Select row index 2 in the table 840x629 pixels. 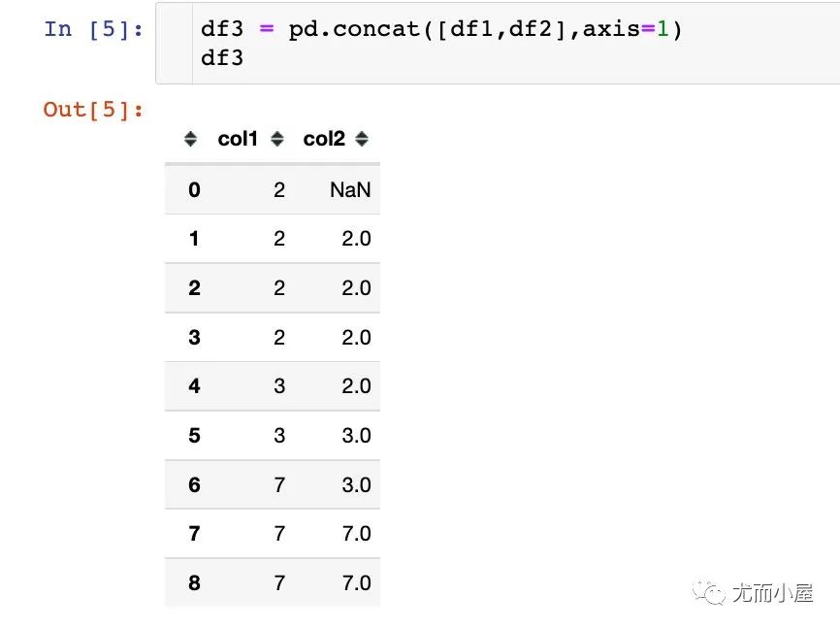[x=194, y=288]
